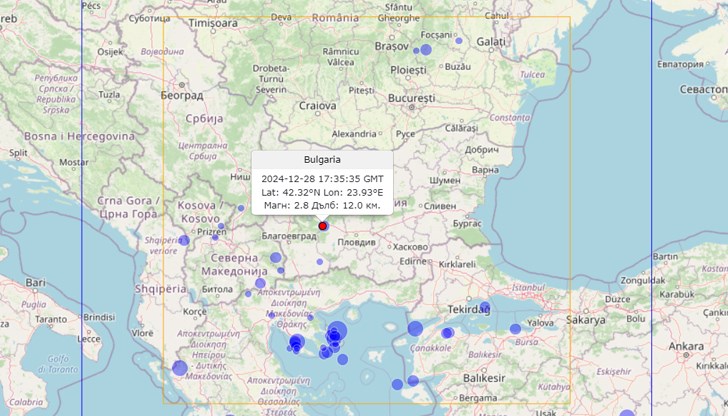Click the red earthquake epicenter marker
This screenshot has width=728, height=416.
[323, 226]
